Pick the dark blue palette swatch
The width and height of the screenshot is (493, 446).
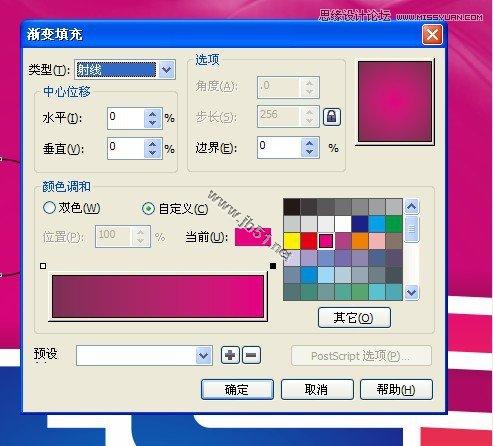(x=360, y=224)
